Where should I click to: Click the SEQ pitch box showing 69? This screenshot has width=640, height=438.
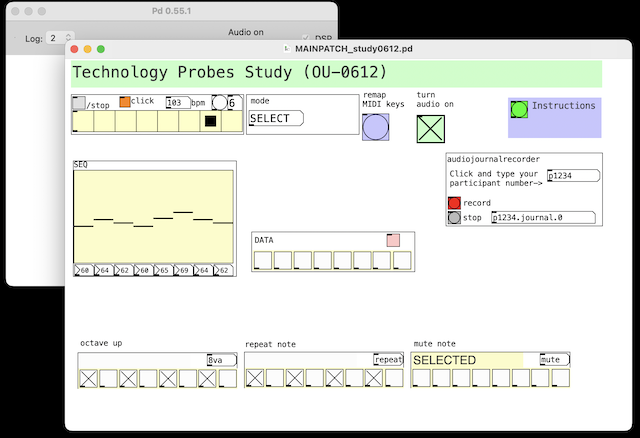tap(183, 270)
